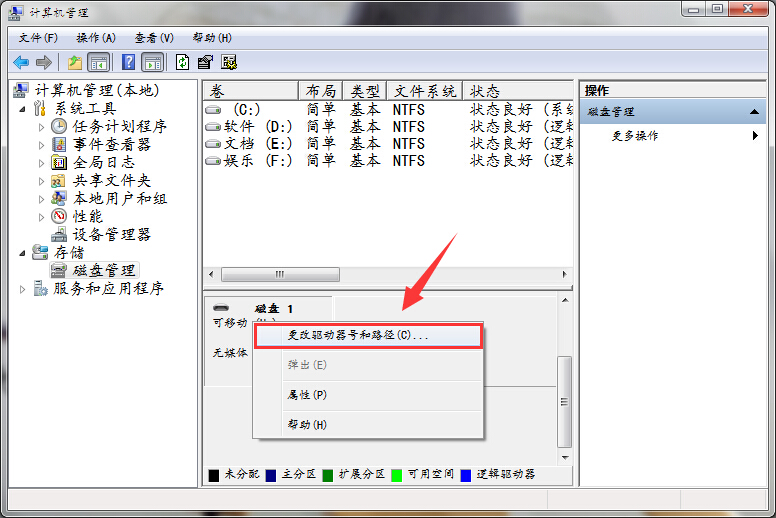Click the Refresh icon in toolbar
Viewport: 776px width, 518px height.
(x=182, y=62)
